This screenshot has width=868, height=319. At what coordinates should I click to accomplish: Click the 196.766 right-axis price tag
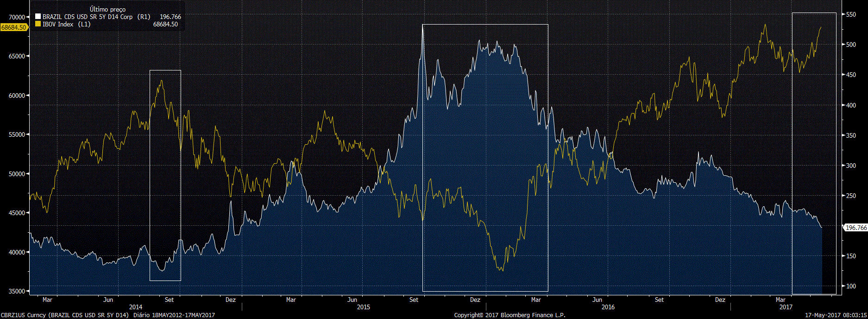pos(855,228)
